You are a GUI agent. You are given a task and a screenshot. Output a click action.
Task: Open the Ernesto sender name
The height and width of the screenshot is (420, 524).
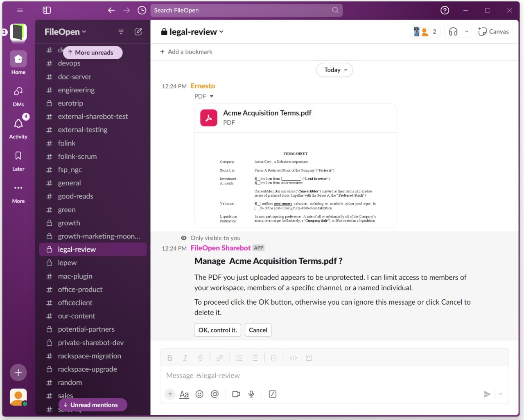tap(203, 86)
